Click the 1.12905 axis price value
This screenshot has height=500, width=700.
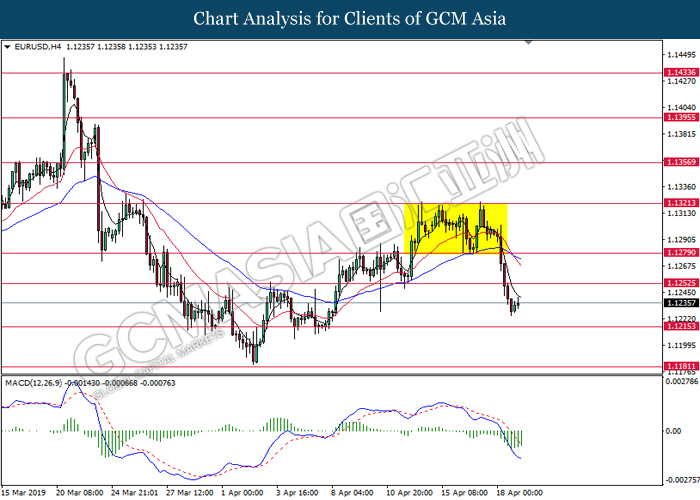click(681, 240)
